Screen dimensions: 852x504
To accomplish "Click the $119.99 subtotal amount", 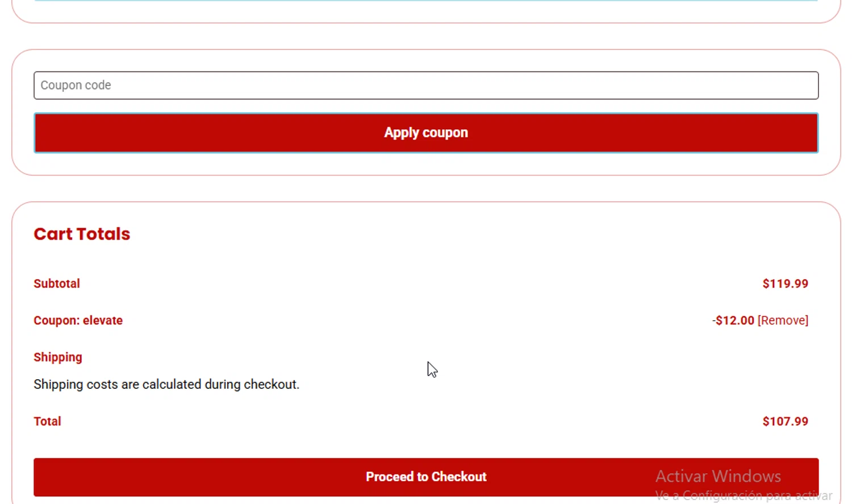I will (785, 283).
